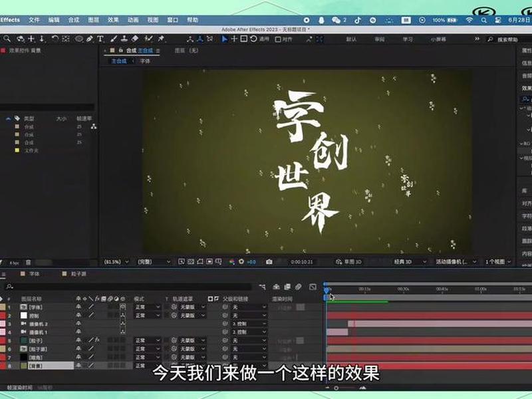
Task: Open track matte dropdown for 控制 layer
Action: coord(192,315)
